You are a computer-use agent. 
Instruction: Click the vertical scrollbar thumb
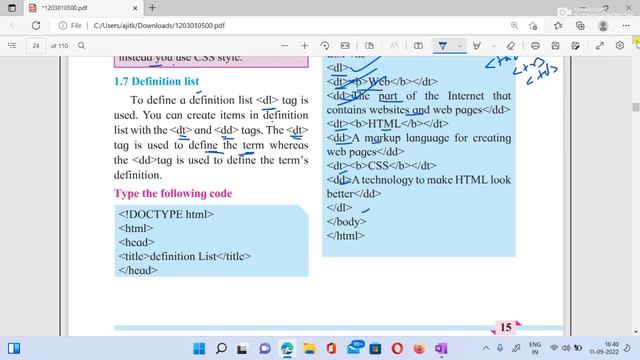(636, 107)
